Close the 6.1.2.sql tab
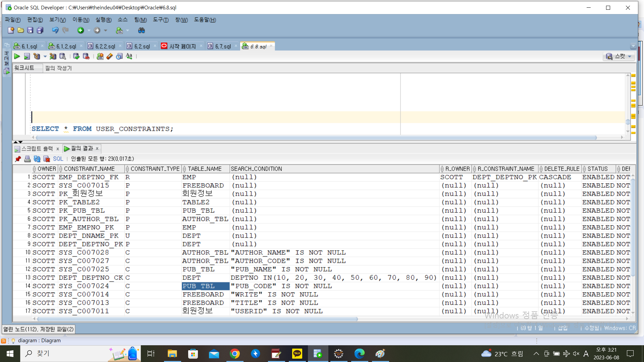 pos(81,46)
